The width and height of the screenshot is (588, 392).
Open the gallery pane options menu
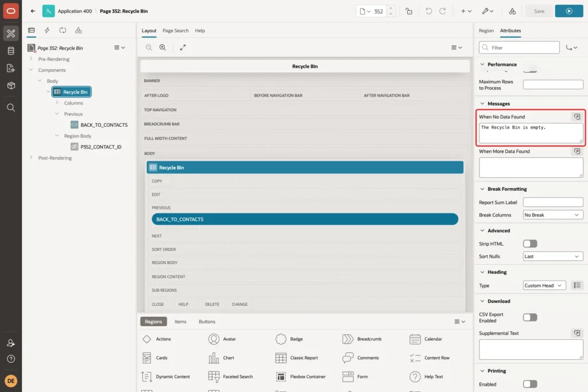click(460, 321)
